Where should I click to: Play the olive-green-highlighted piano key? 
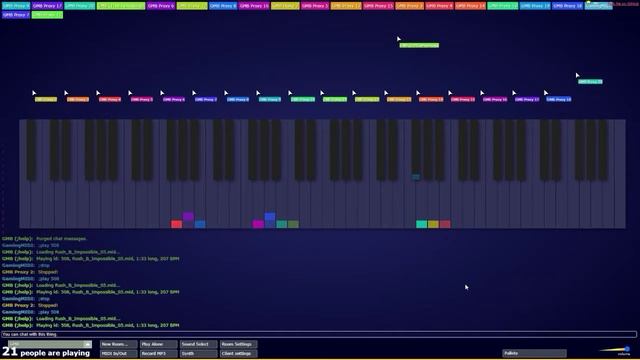[x=293, y=224]
